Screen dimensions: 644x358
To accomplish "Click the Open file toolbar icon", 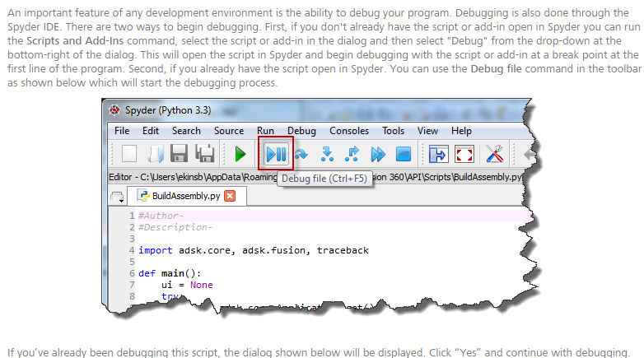I will [155, 155].
